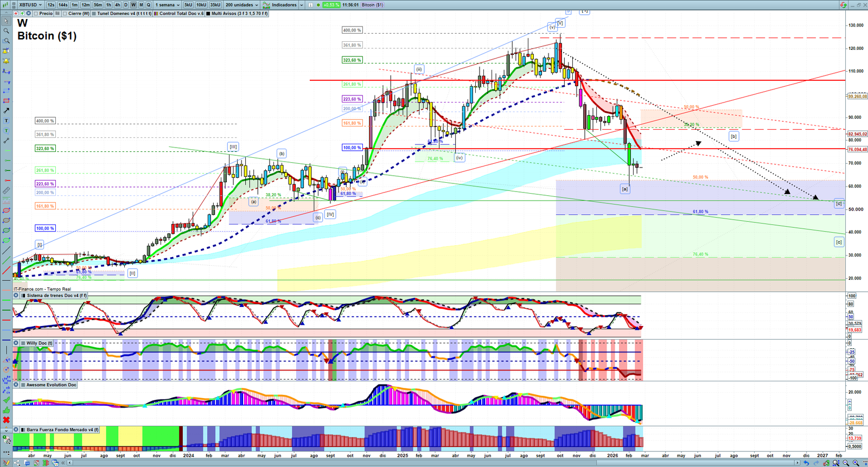Select the [a] wave label on the chart
The height and width of the screenshot is (467, 868).
625,189
